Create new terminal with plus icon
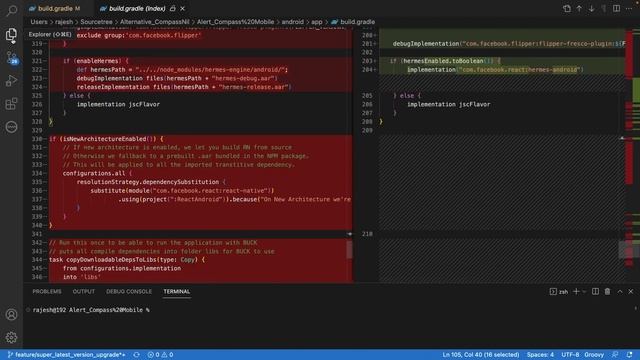The width and height of the screenshot is (640, 360). (576, 291)
